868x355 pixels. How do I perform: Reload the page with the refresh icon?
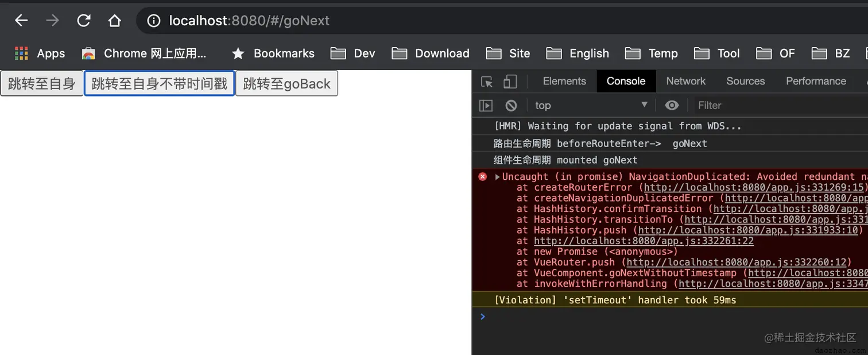click(x=84, y=21)
